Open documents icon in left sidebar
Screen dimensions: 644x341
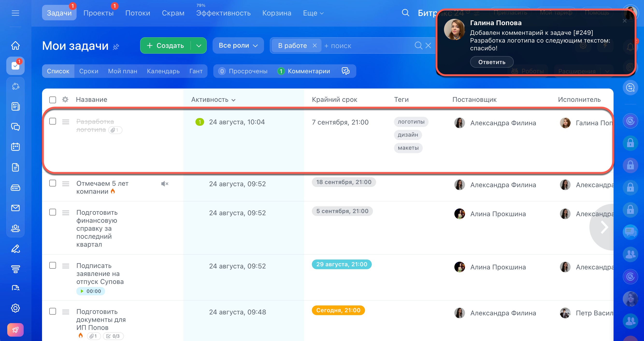coord(15,167)
